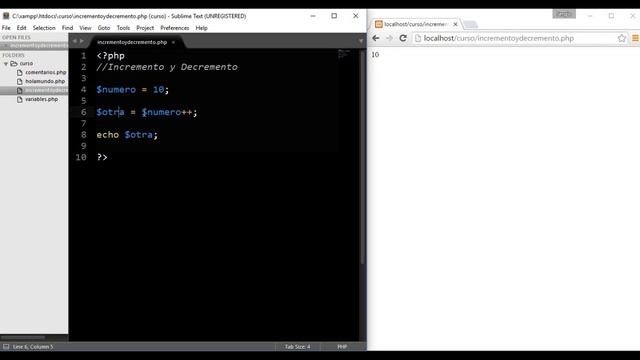Image resolution: width=640 pixels, height=360 pixels.
Task: Open the Find menu
Action: point(67,28)
